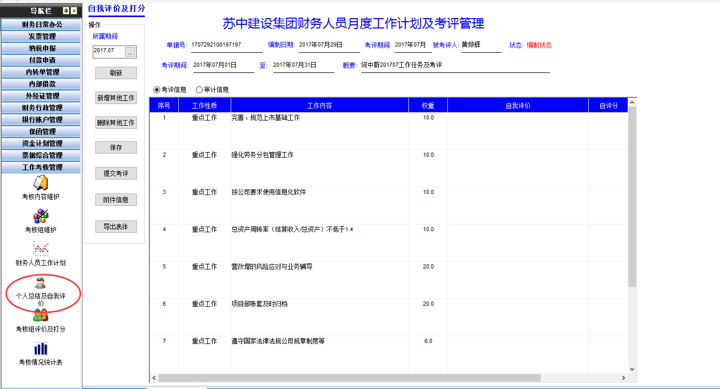Open the 所属期间 period picker ellipsis button
This screenshot has height=389, width=720.
coord(130,52)
